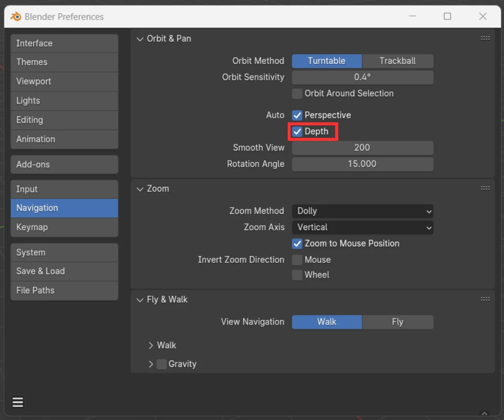Click the Smooth View value field
Image resolution: width=504 pixels, height=420 pixels.
(363, 148)
